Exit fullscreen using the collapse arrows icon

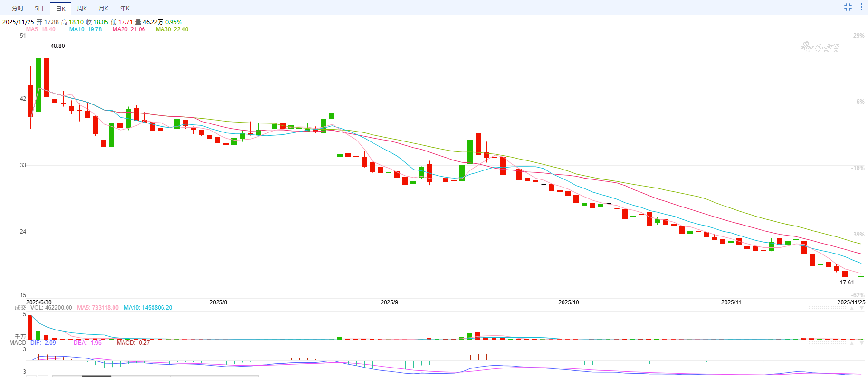[x=848, y=7]
